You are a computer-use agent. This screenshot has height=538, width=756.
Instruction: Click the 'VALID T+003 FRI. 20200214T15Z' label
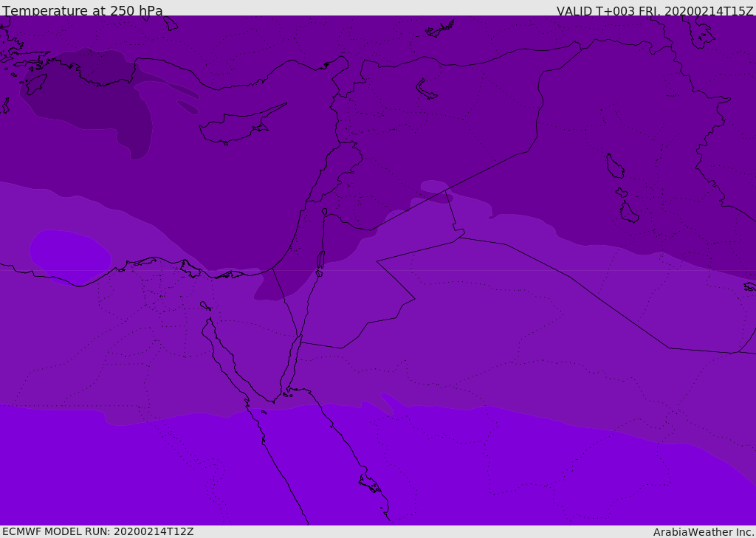pos(655,11)
